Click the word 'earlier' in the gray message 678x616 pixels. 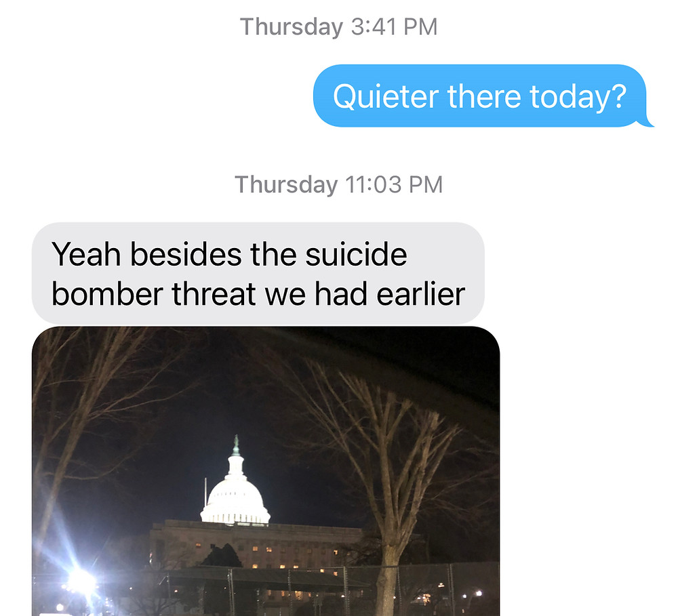pos(421,294)
